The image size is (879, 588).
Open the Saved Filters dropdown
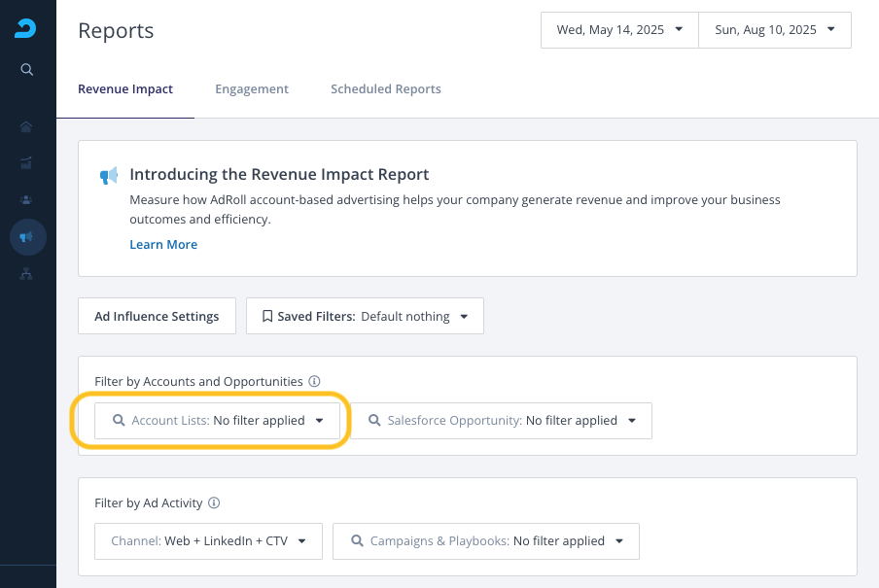coord(365,316)
